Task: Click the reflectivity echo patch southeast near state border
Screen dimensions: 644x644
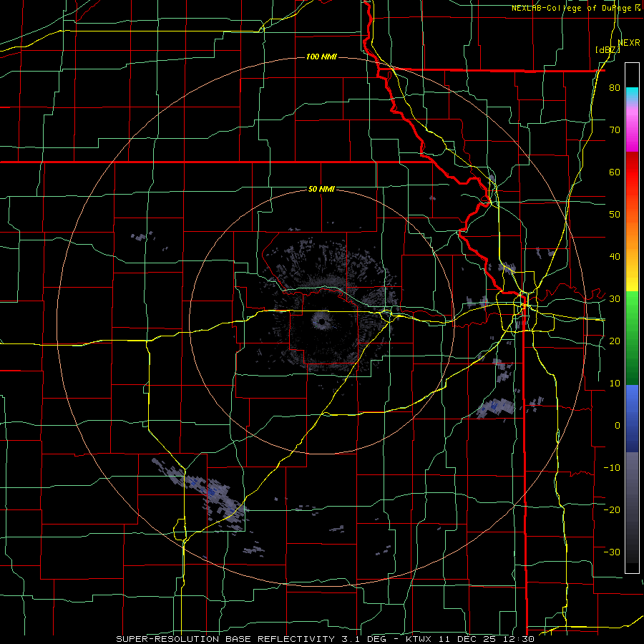Action: tap(497, 407)
